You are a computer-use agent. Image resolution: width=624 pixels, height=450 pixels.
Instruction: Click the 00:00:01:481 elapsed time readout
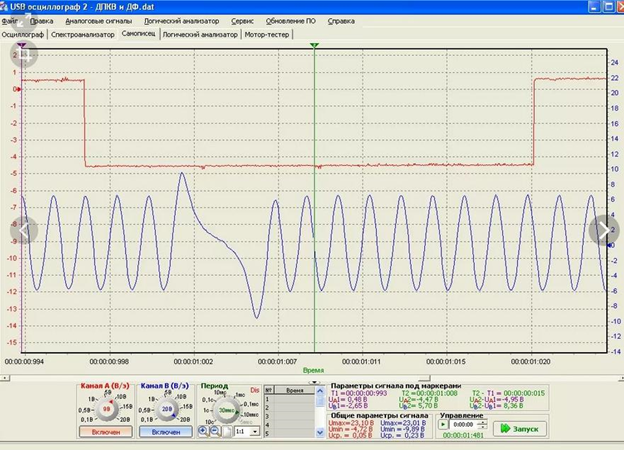(463, 435)
